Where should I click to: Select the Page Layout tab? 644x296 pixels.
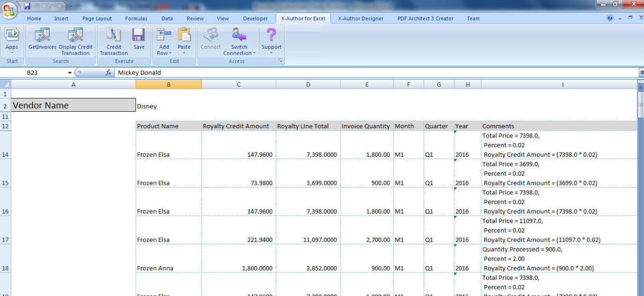[97, 18]
